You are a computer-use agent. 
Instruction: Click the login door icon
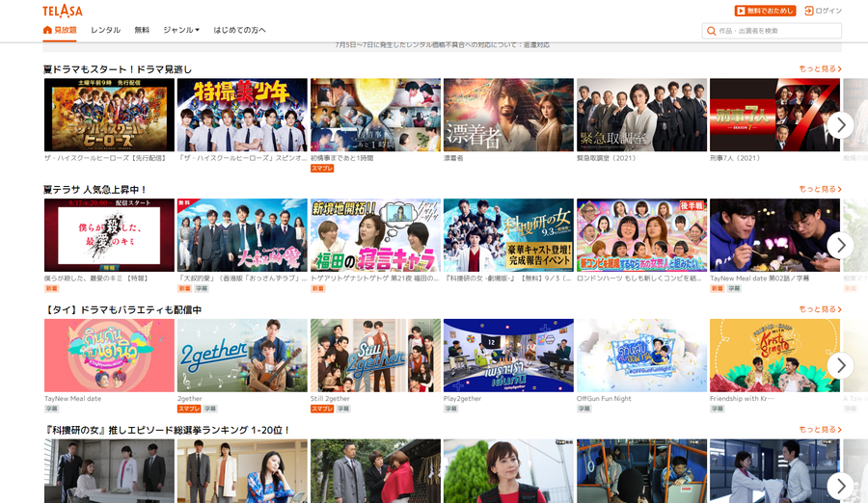click(x=809, y=11)
